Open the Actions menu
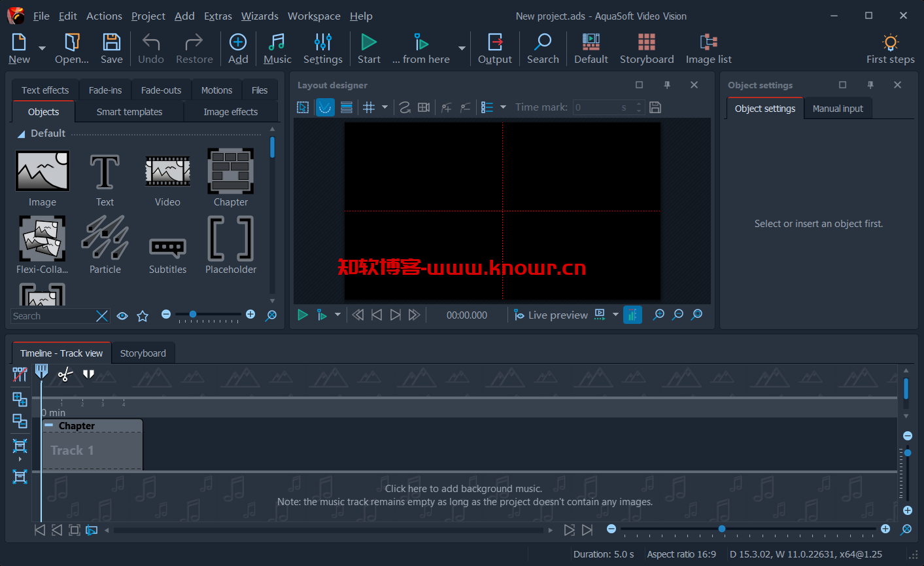 tap(104, 16)
